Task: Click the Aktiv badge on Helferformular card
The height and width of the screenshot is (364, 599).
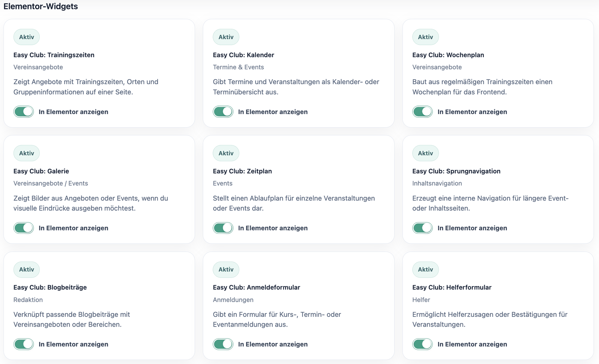Action: click(x=426, y=269)
